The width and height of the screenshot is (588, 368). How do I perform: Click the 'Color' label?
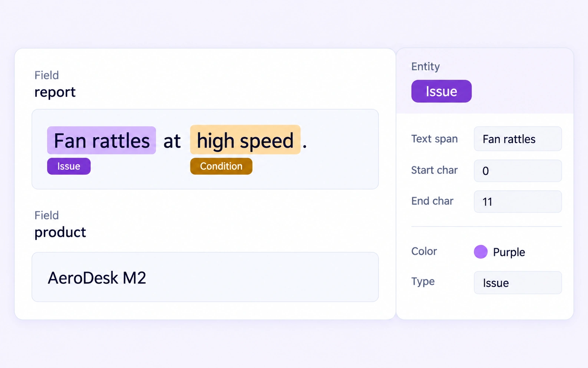(424, 251)
